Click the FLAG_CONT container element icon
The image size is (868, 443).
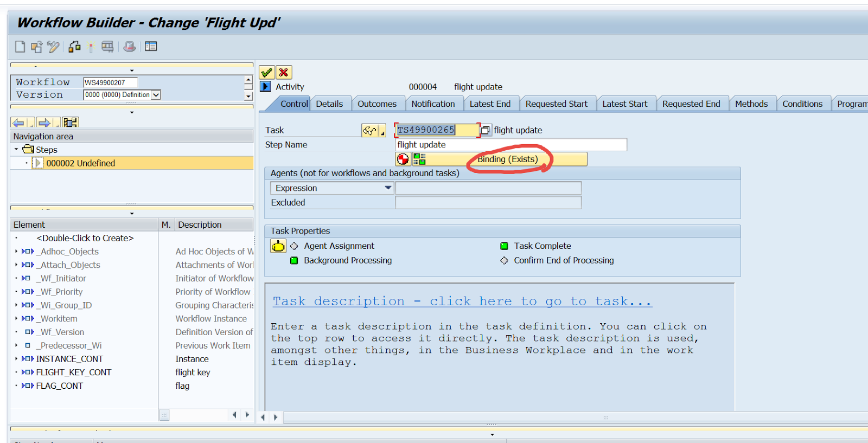coord(28,386)
